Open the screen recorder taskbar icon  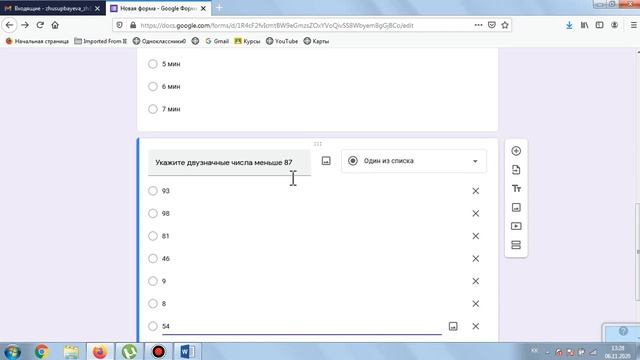click(158, 351)
